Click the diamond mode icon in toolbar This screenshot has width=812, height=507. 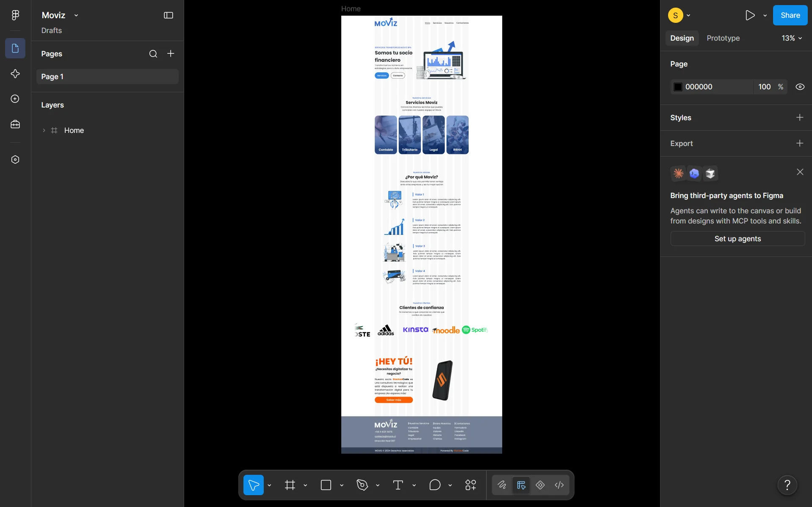coord(540,485)
